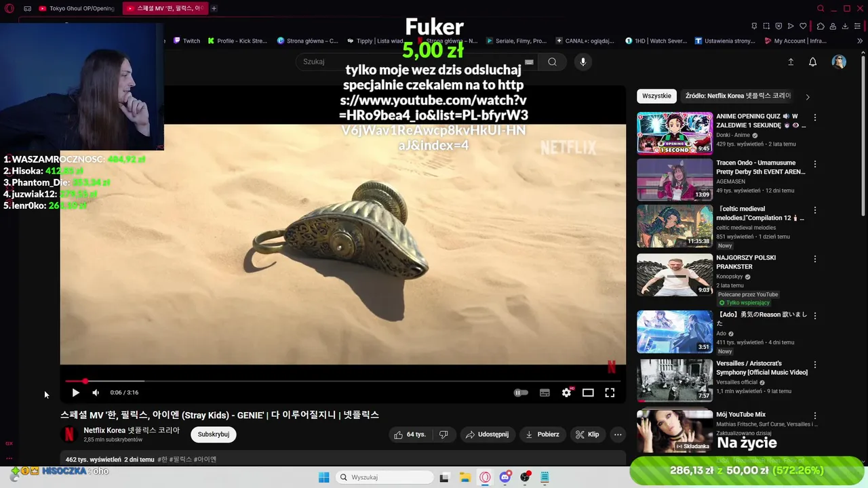
Task: Click the Udostępnij share button
Action: click(x=488, y=434)
